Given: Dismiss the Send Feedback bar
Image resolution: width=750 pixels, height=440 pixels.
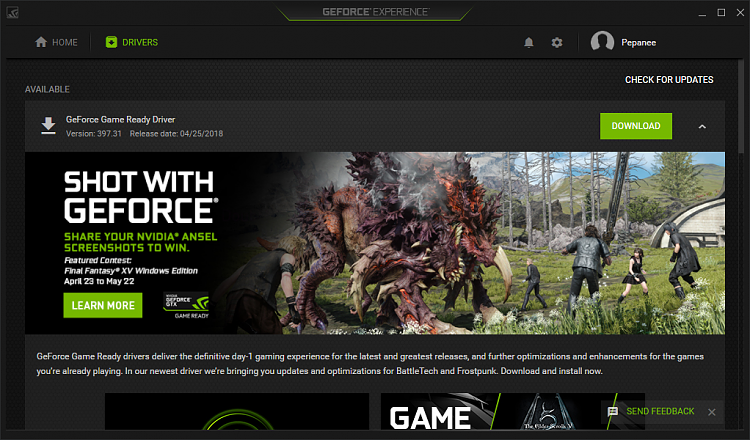Looking at the screenshot, I should point(712,412).
